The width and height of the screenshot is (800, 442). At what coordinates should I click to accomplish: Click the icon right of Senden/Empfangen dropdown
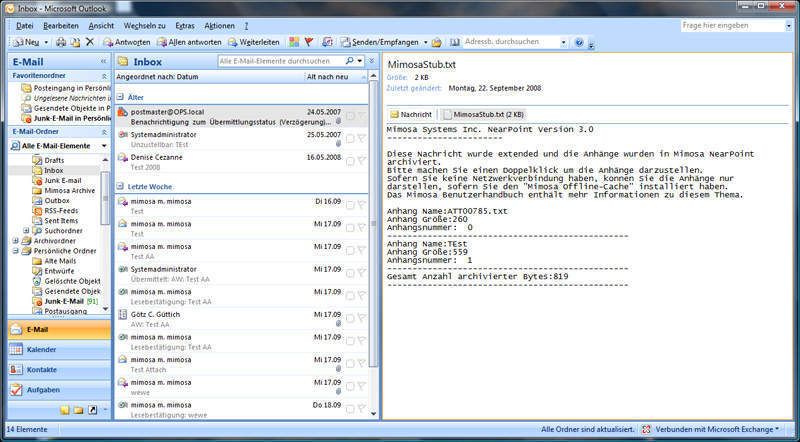437,42
